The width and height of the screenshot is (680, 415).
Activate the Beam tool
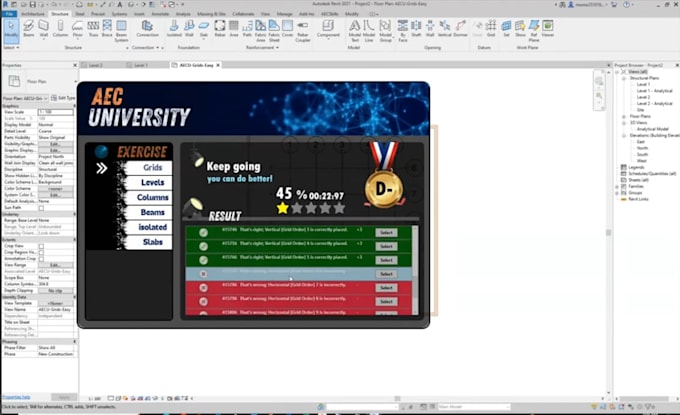pos(29,29)
